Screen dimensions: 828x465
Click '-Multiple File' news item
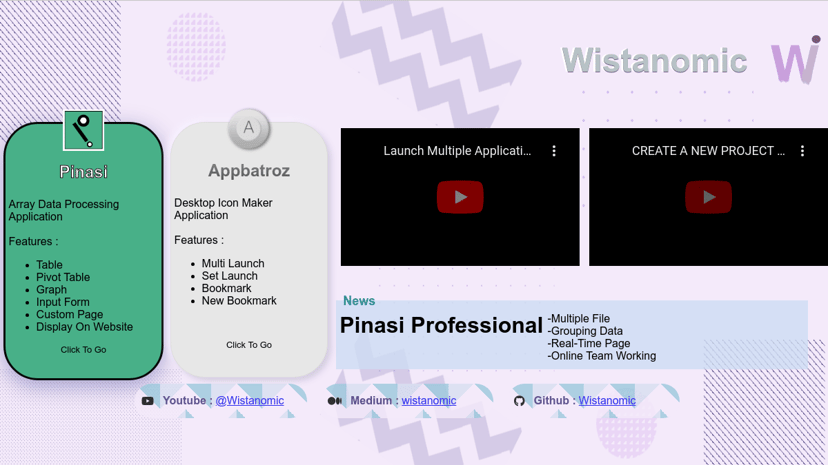coord(579,319)
